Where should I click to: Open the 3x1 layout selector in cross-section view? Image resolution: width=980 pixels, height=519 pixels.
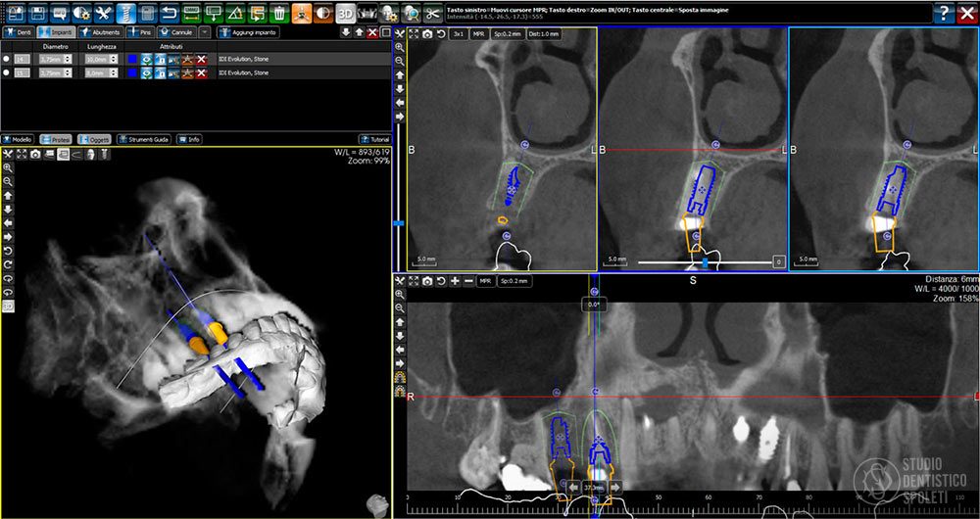459,34
